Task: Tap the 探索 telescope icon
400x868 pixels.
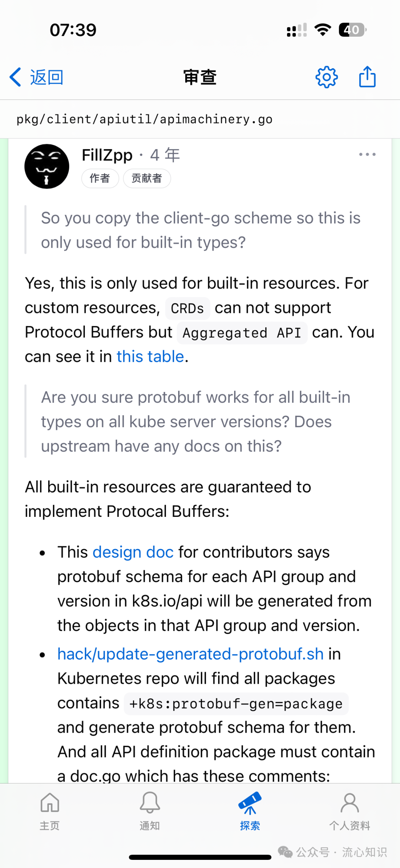Action: pos(250,803)
